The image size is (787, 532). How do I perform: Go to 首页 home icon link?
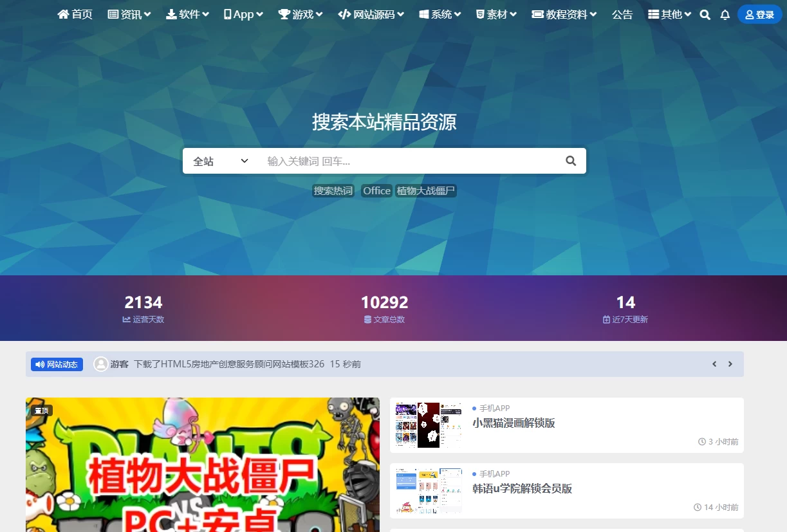75,14
